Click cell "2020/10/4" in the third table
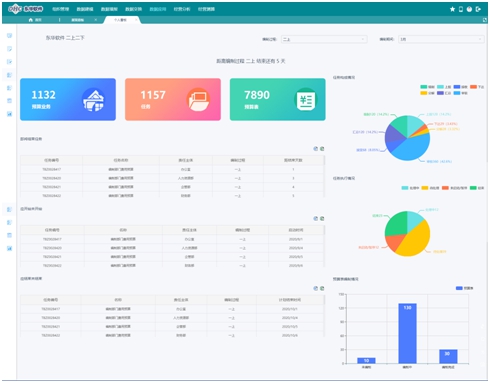This screenshot has height=383, width=490. pyautogui.click(x=289, y=318)
